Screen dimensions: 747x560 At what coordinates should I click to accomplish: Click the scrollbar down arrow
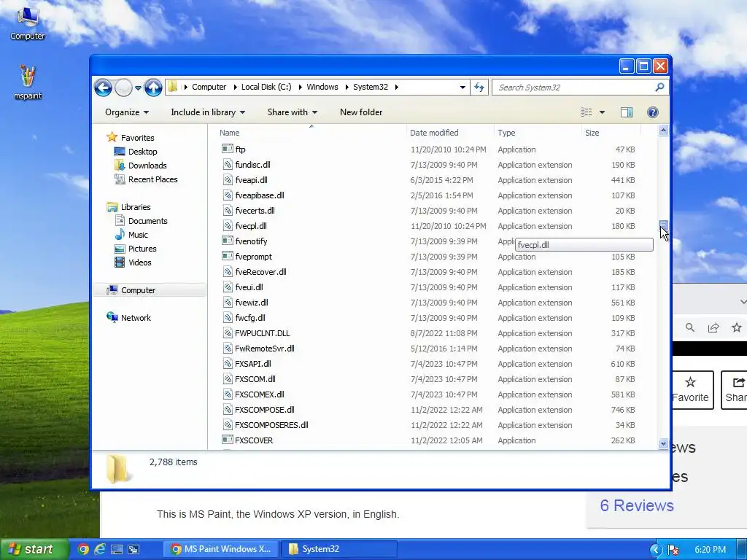tap(663, 444)
